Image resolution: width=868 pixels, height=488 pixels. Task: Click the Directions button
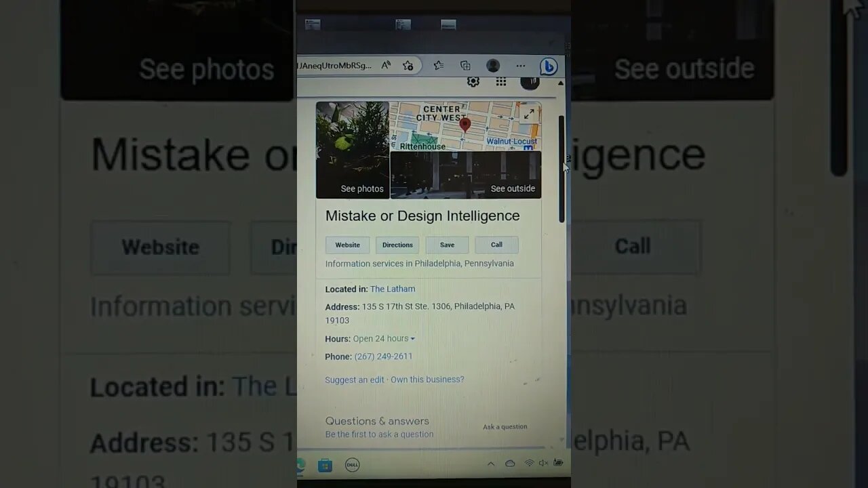point(397,245)
